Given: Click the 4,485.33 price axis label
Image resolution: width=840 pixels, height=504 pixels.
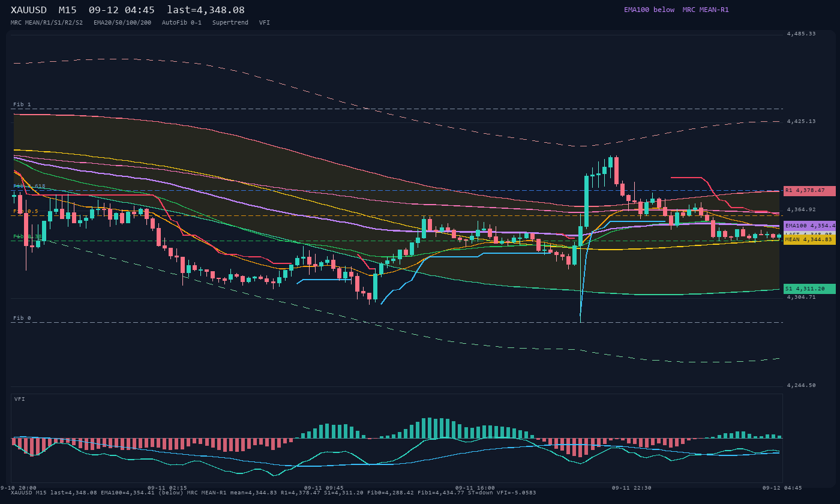Looking at the screenshot, I should coord(801,34).
